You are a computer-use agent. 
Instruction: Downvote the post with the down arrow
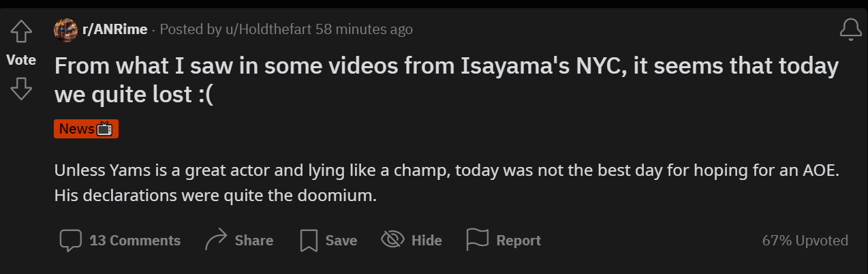(x=22, y=89)
